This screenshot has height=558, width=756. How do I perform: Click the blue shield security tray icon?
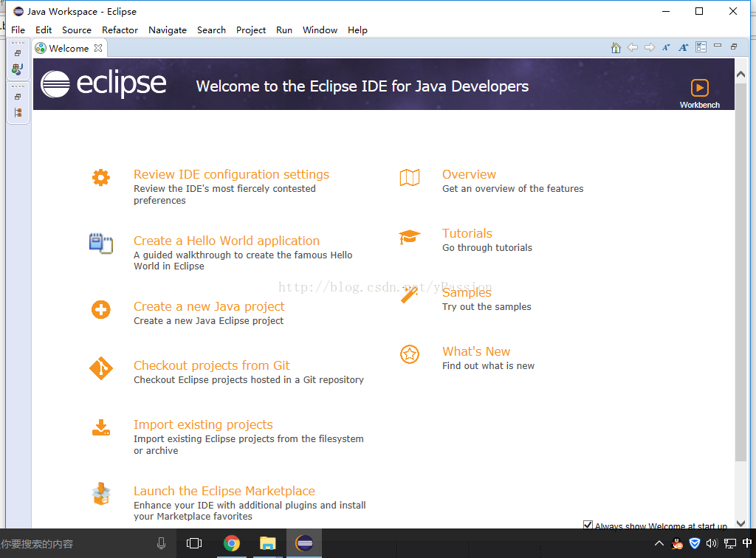click(x=694, y=543)
